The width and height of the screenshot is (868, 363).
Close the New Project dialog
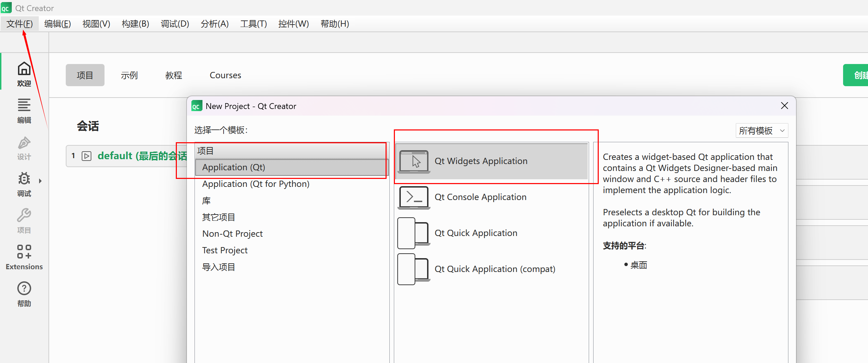tap(784, 106)
